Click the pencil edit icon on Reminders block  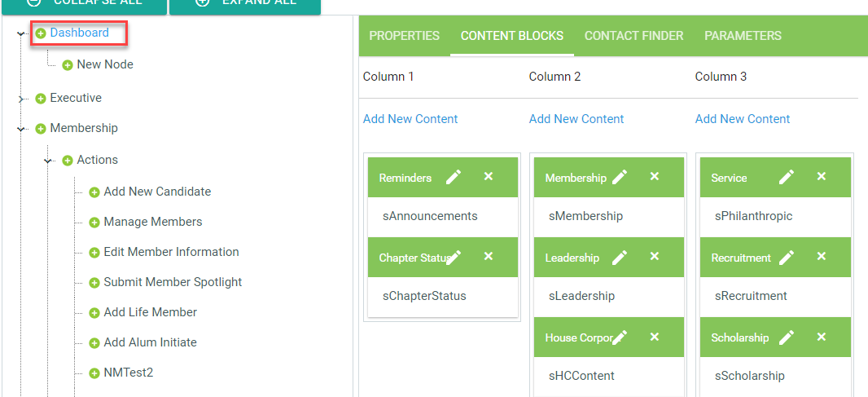click(454, 177)
